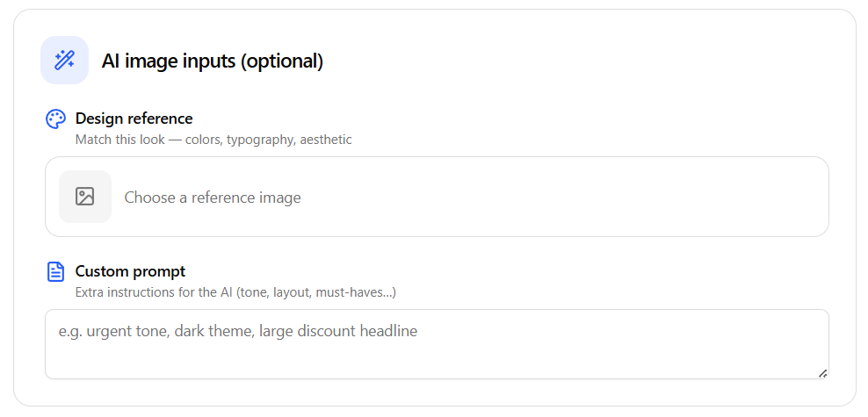The width and height of the screenshot is (868, 417).
Task: Click the palette icon beside Design reference
Action: pyautogui.click(x=55, y=119)
